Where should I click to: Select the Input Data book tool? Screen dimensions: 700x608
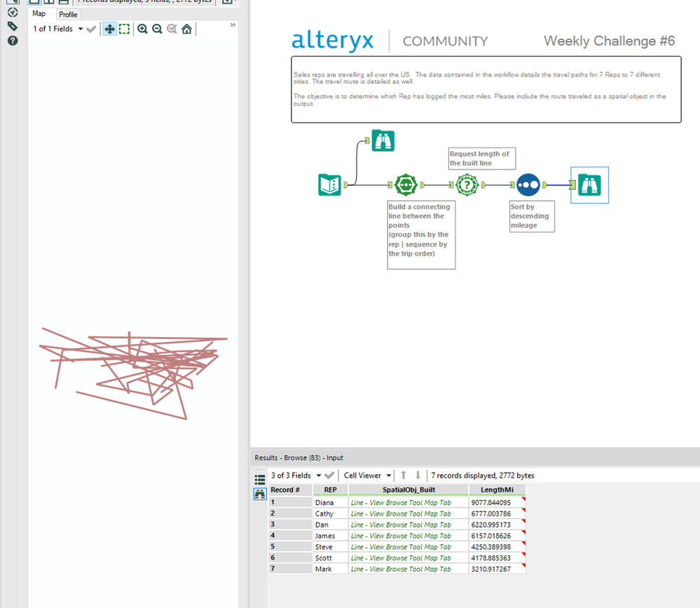[x=330, y=185]
